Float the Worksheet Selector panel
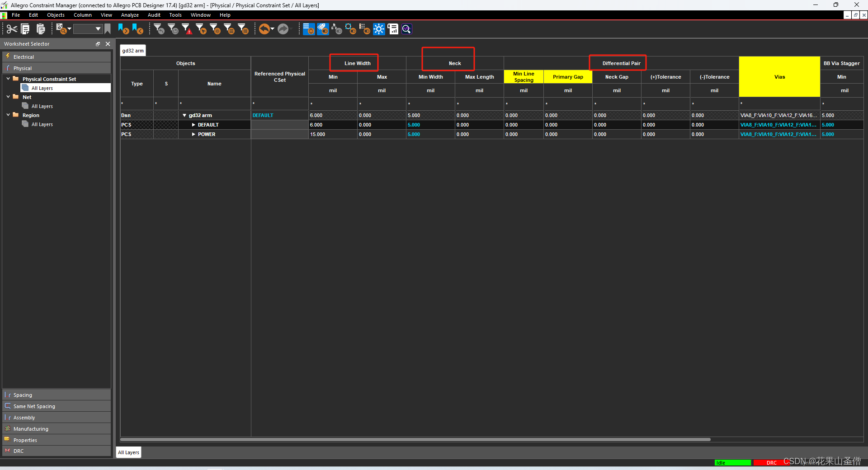The image size is (868, 470). coord(98,44)
